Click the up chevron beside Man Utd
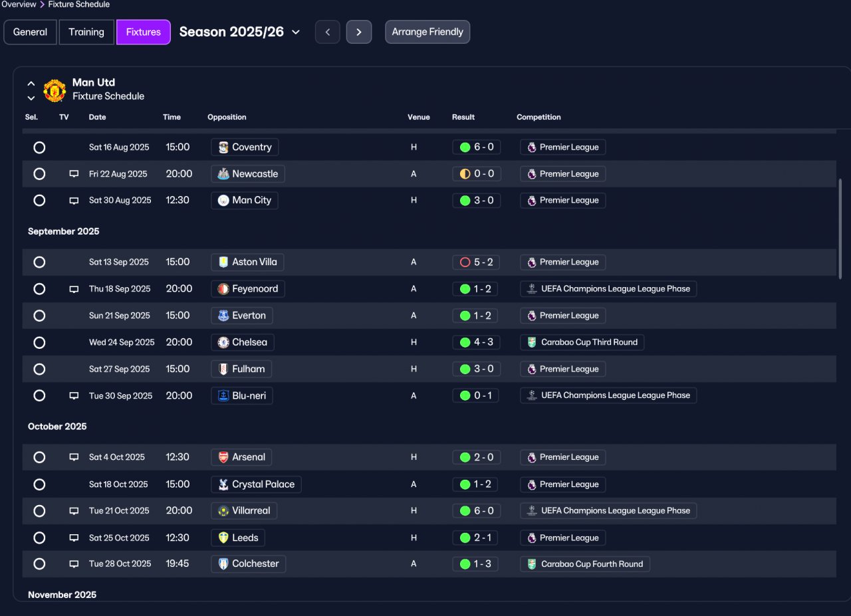 click(x=31, y=84)
